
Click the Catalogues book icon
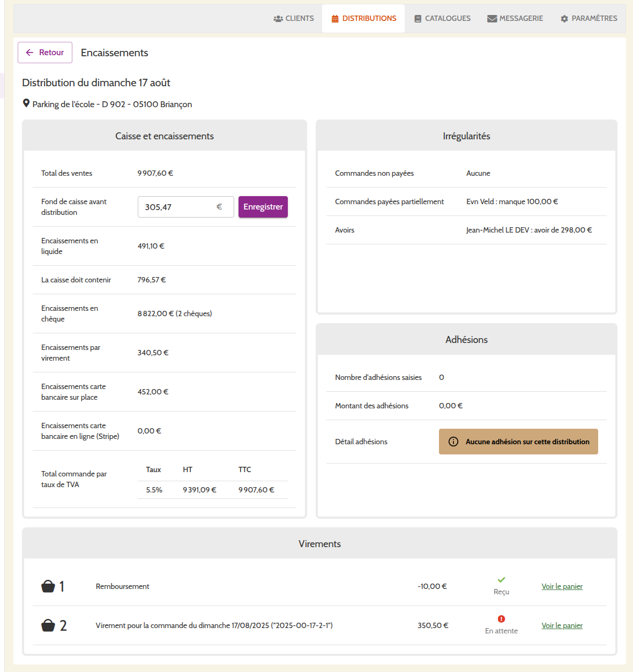point(418,19)
